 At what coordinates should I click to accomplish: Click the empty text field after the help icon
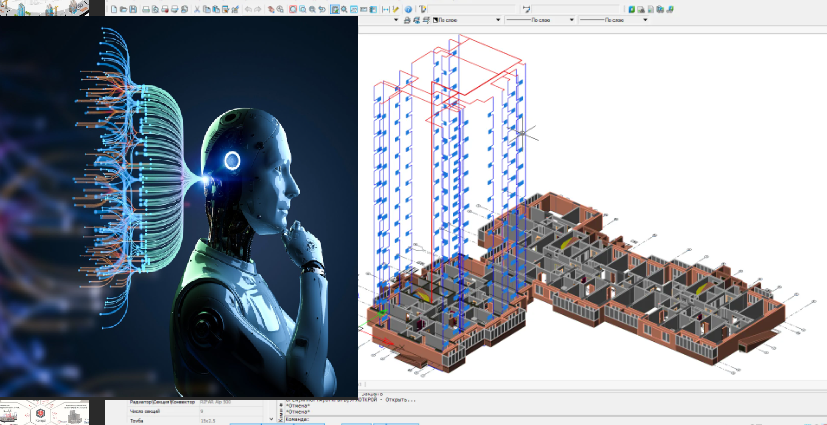tap(471, 9)
